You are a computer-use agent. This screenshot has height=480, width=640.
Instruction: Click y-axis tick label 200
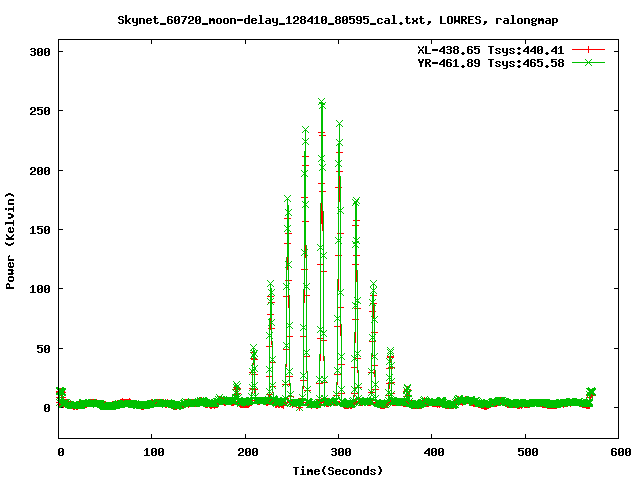click(x=40, y=171)
